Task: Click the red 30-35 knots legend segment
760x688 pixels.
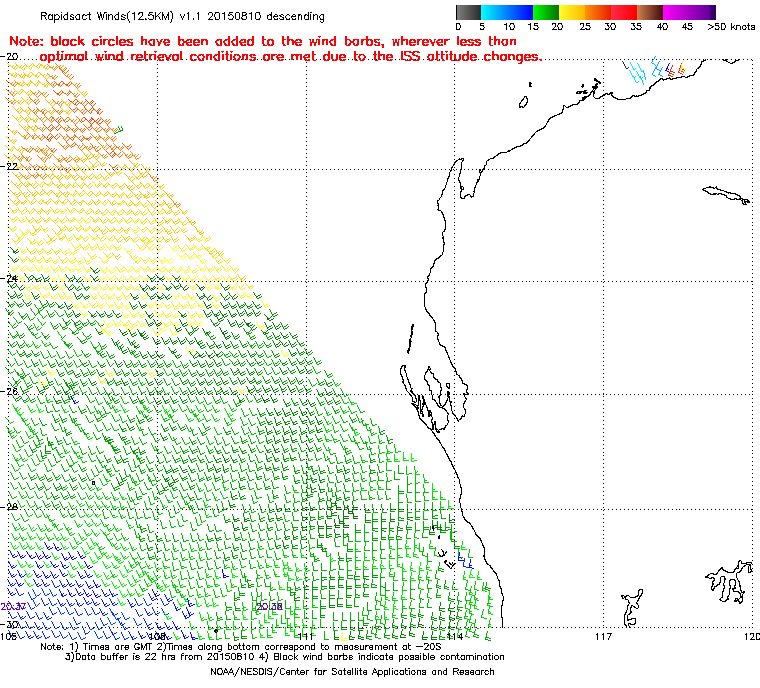Action: coord(624,12)
